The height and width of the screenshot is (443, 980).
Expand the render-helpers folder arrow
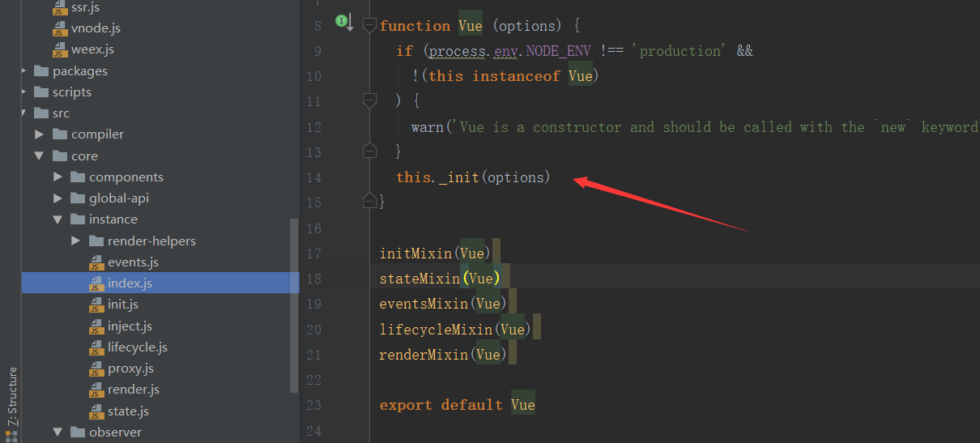(75, 241)
